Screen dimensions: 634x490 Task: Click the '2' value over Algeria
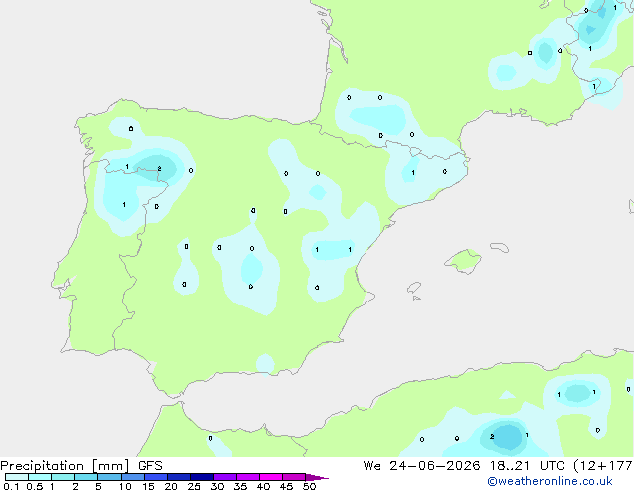click(492, 437)
